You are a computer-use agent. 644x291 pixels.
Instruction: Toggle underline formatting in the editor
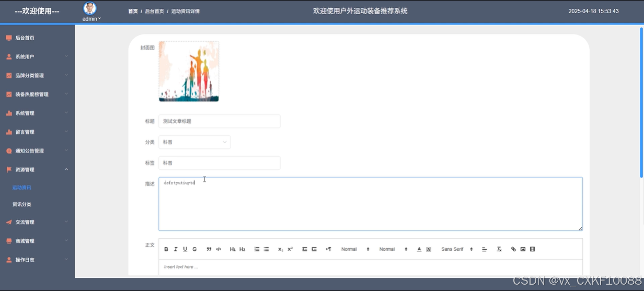tap(185, 249)
